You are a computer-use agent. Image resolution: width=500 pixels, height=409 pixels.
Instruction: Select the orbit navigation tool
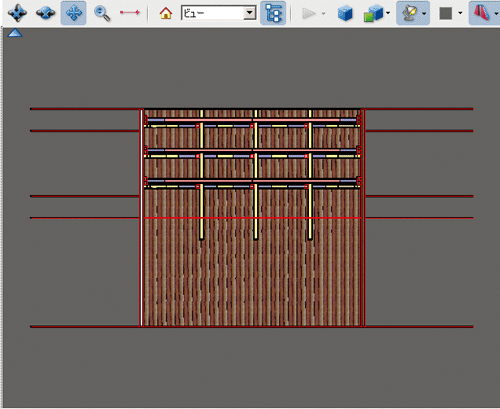tap(17, 13)
